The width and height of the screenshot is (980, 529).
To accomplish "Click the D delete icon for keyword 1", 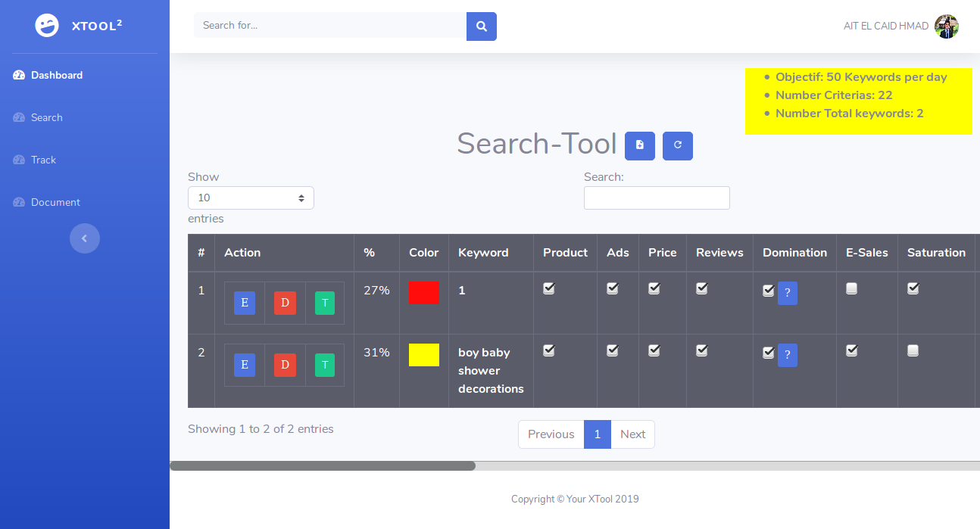I will [285, 303].
